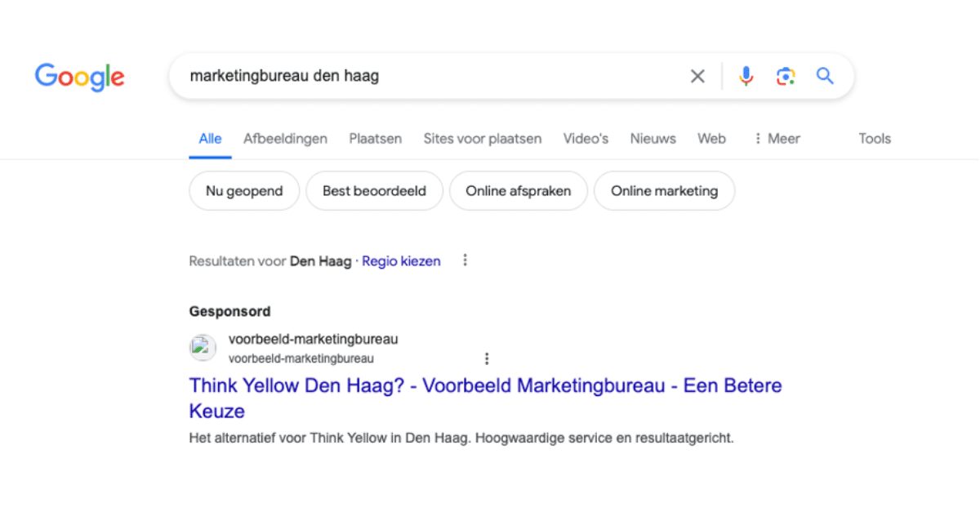Focus the search box with marketingbureau den haag
Screen dimensions: 980x512
(425, 77)
